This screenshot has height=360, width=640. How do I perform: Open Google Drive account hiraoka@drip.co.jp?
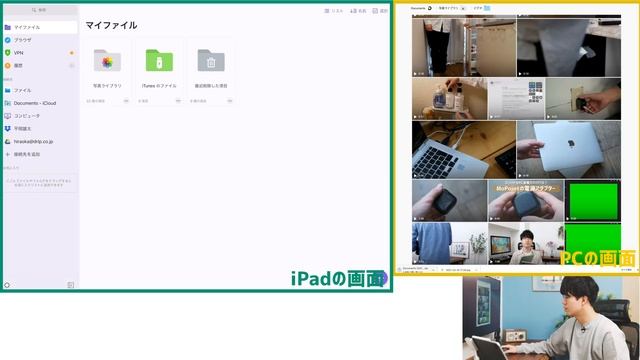[x=40, y=142]
